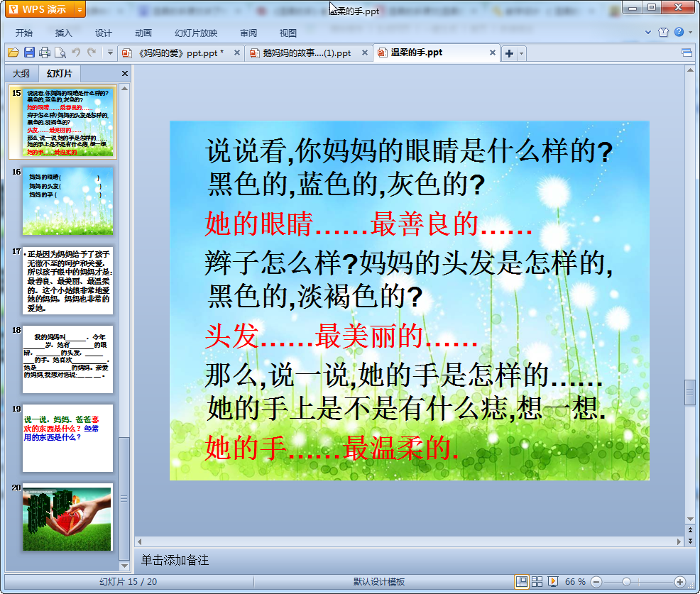Click the new document tab plus button

point(509,53)
